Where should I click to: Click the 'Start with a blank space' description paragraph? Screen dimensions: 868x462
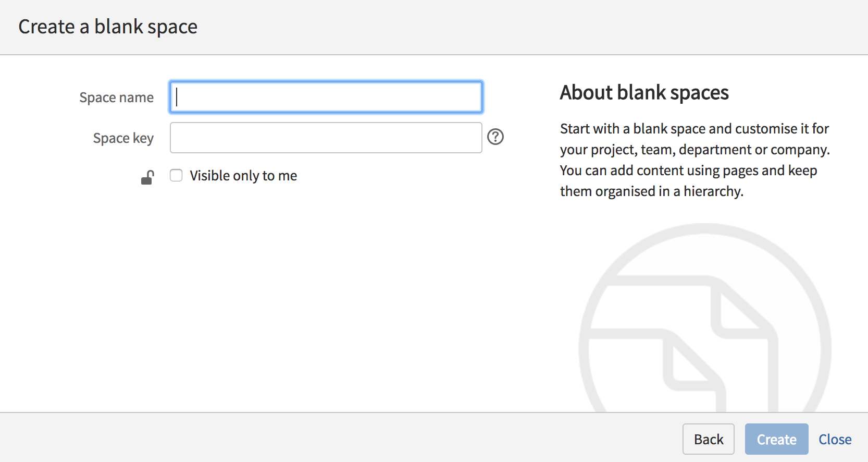click(x=695, y=160)
